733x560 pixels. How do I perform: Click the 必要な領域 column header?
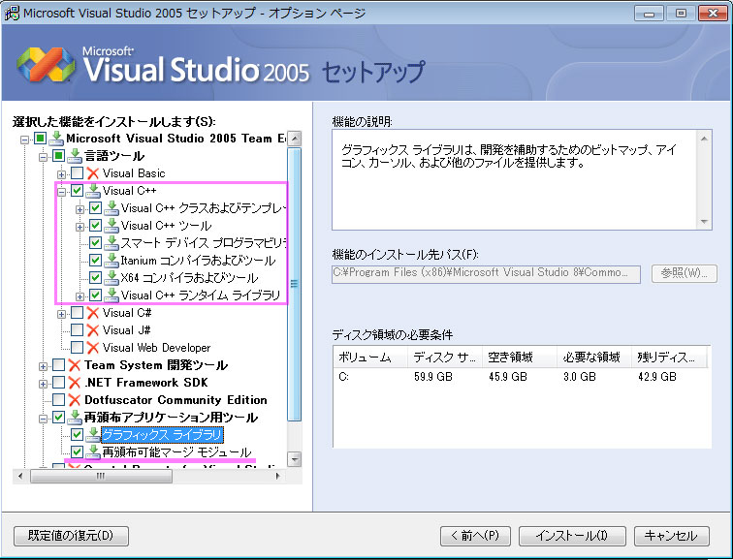[x=594, y=358]
